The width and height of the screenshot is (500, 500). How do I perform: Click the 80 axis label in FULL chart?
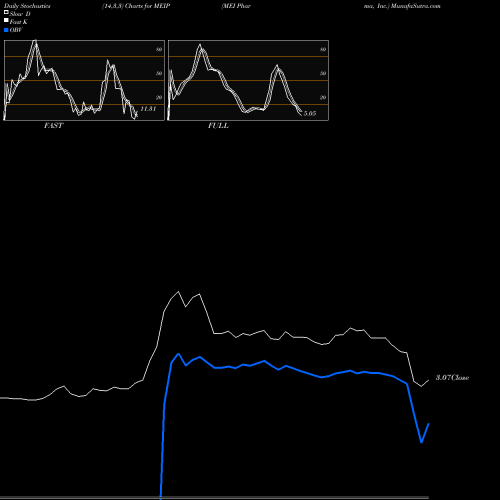pyautogui.click(x=323, y=49)
